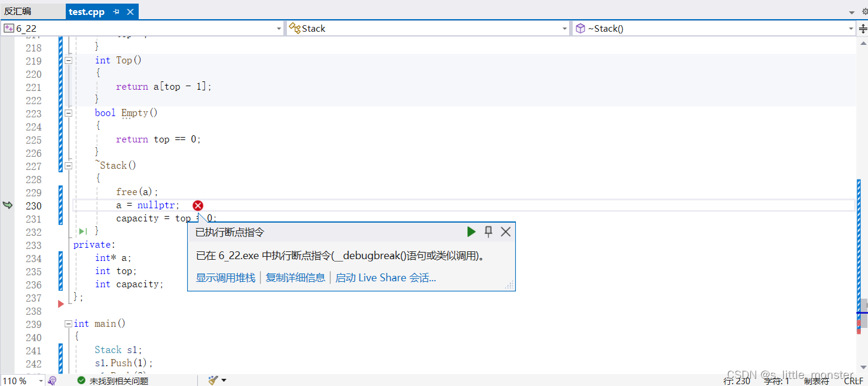Collapse the int main() function

(68, 324)
